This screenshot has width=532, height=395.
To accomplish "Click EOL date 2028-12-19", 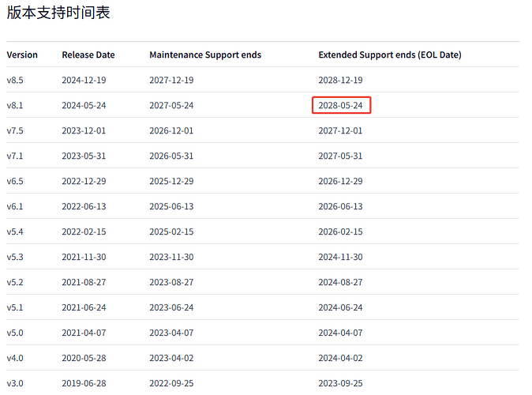I will click(x=340, y=80).
